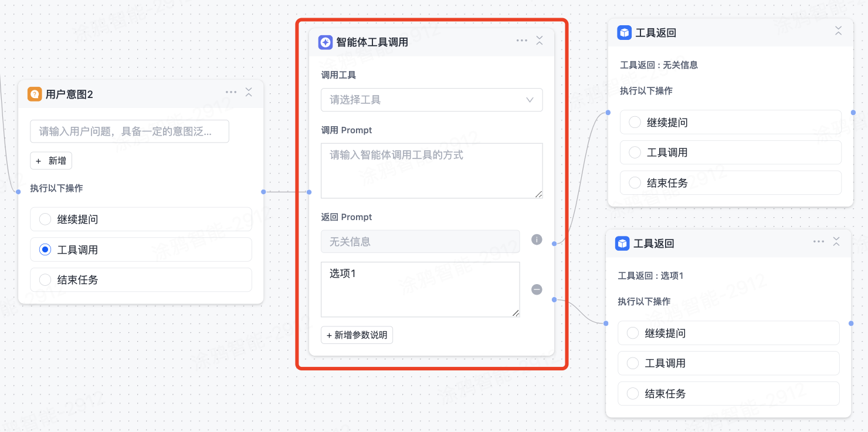Open more options on 工具返回 选项1 node
The height and width of the screenshot is (432, 868).
[x=819, y=241]
